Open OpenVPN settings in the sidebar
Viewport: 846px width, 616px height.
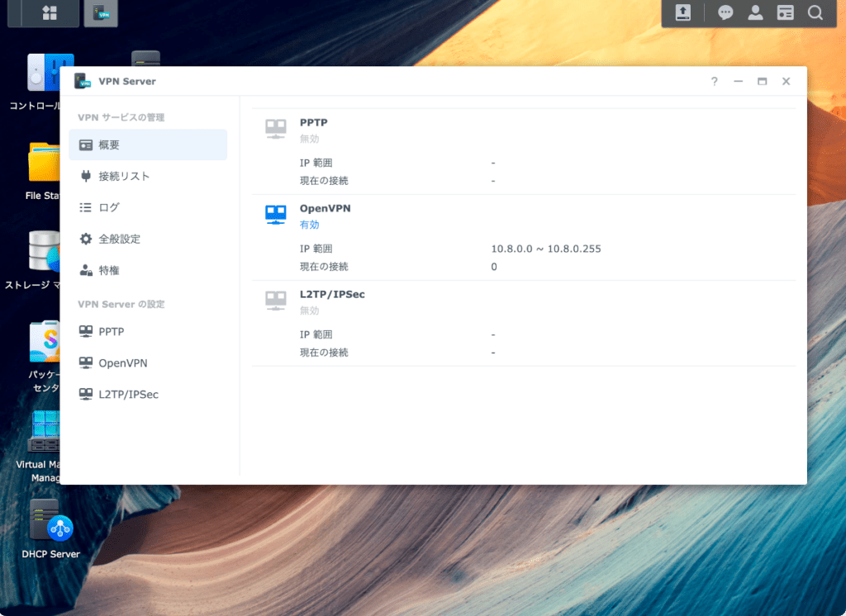point(148,362)
